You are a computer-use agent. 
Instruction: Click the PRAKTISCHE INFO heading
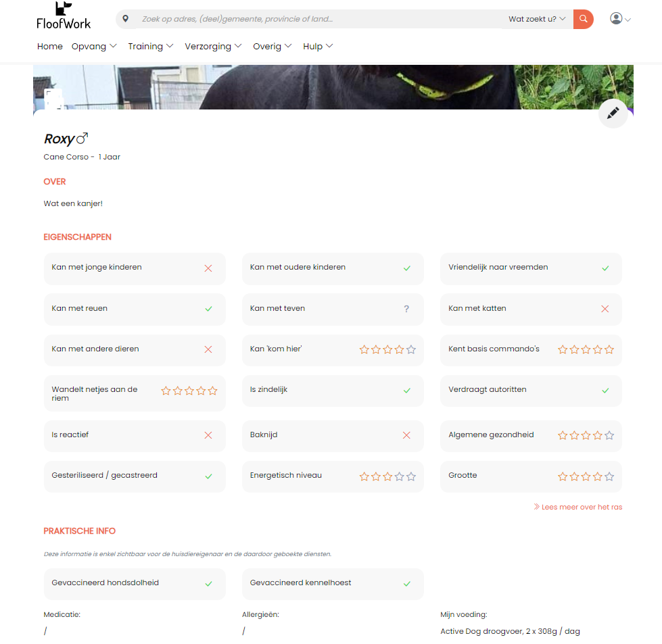(x=79, y=531)
